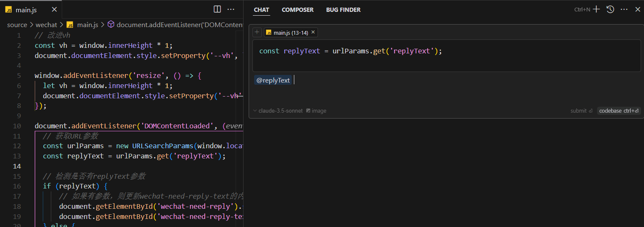Click line number 14 in gutter
Screen dimensions: 644x227
[x=17, y=166]
